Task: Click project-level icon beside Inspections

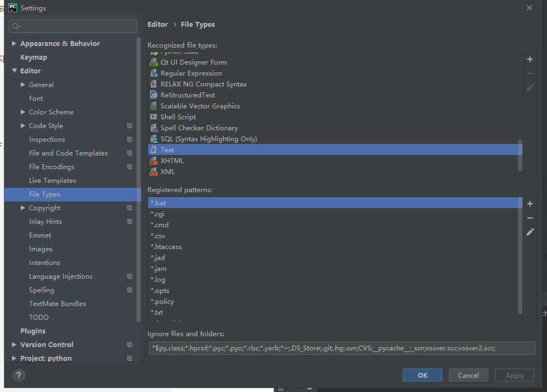Action: [x=129, y=140]
